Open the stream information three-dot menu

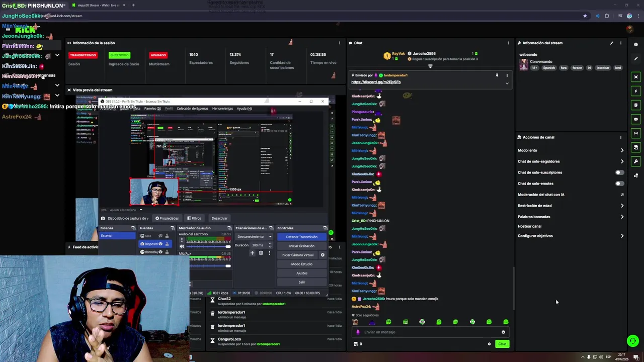point(620,43)
